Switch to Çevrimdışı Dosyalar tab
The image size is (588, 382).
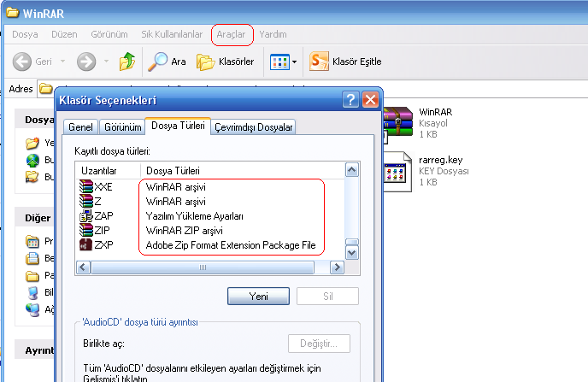[254, 127]
